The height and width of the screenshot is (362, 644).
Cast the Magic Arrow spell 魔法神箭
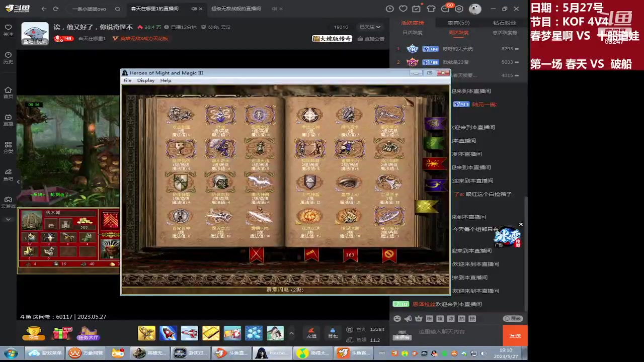260,183
